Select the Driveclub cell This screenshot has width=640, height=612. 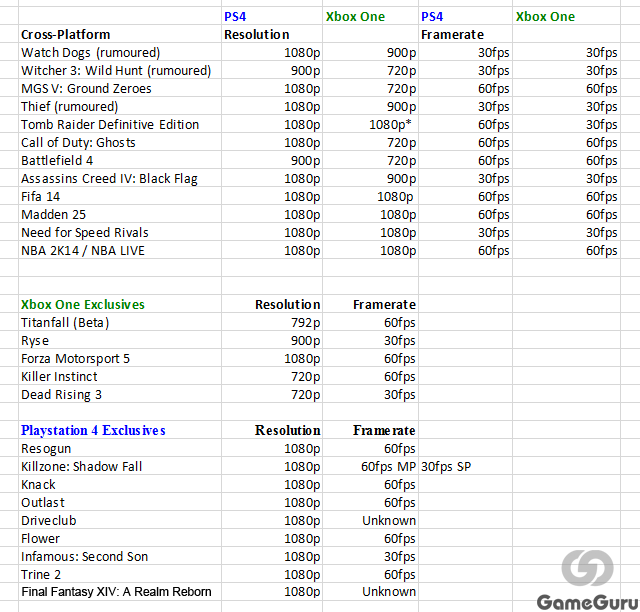coord(120,520)
